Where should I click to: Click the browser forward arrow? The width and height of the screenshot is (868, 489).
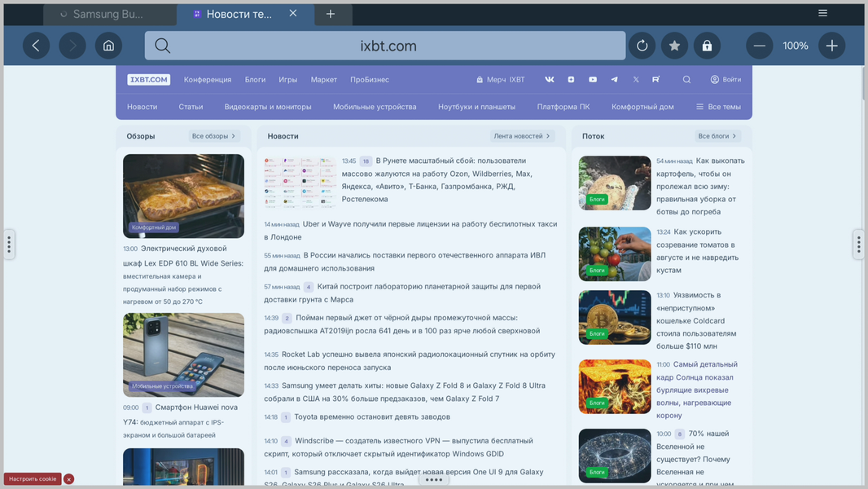click(72, 46)
